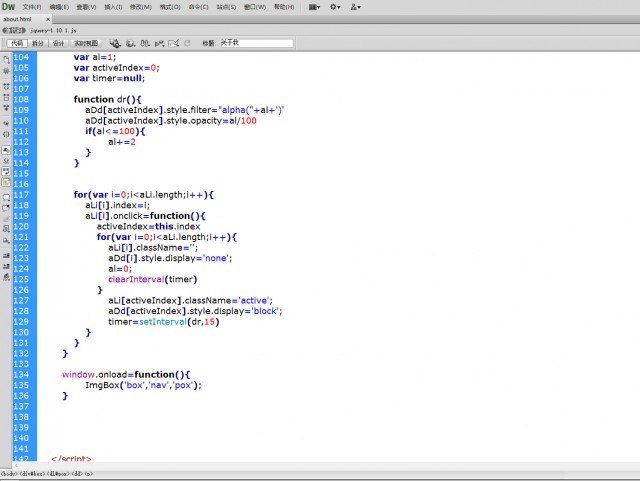Image resolution: width=640 pixels, height=481 pixels.
Task: Select the <dd> tag in tag selector
Action: [x=78, y=474]
